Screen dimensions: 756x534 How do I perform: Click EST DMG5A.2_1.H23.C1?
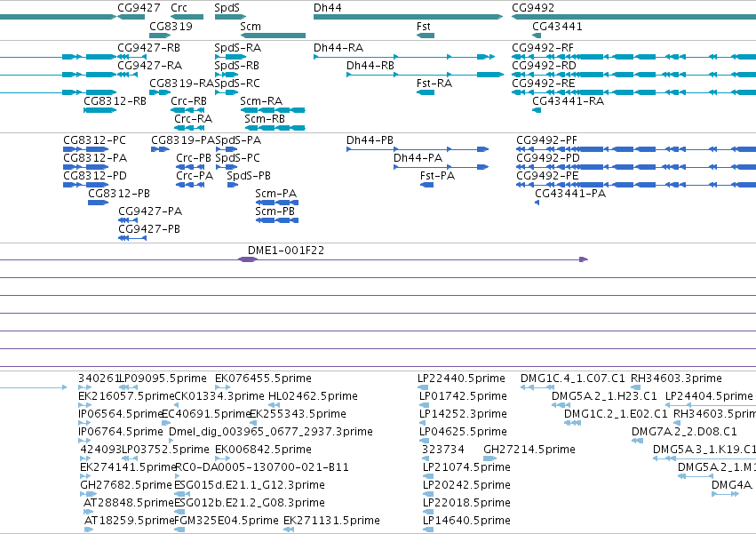point(561,405)
